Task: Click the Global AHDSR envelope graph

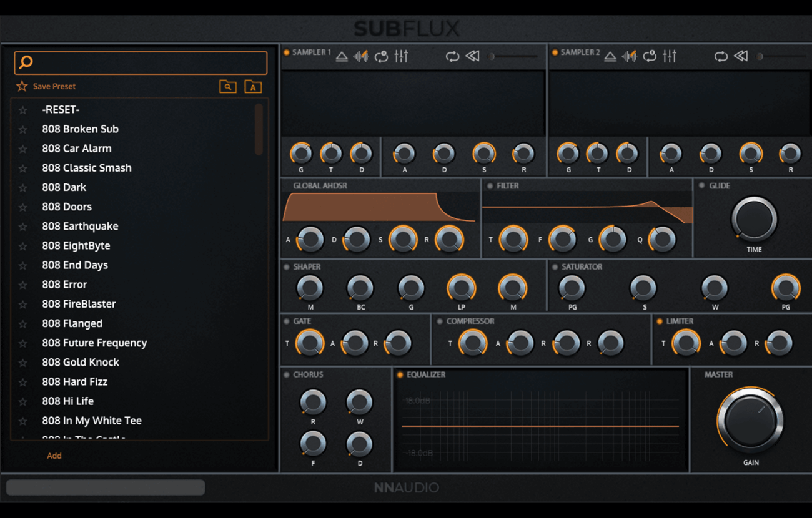Action: tap(380, 207)
